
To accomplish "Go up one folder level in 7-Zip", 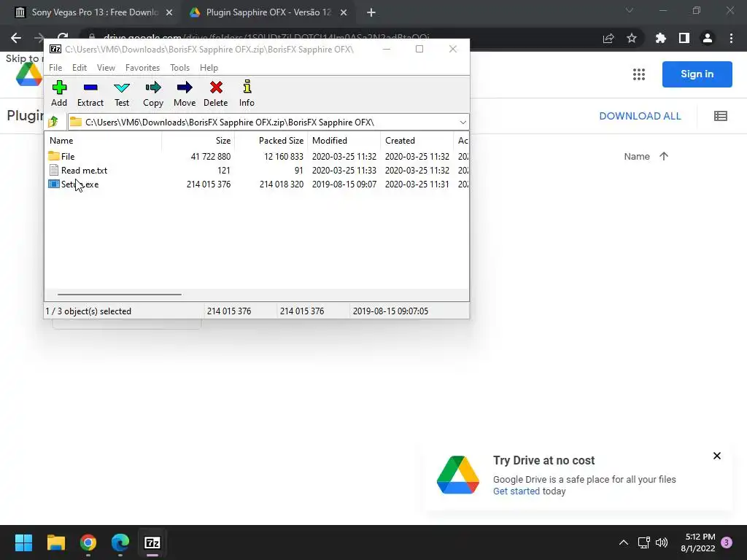I will 53,122.
